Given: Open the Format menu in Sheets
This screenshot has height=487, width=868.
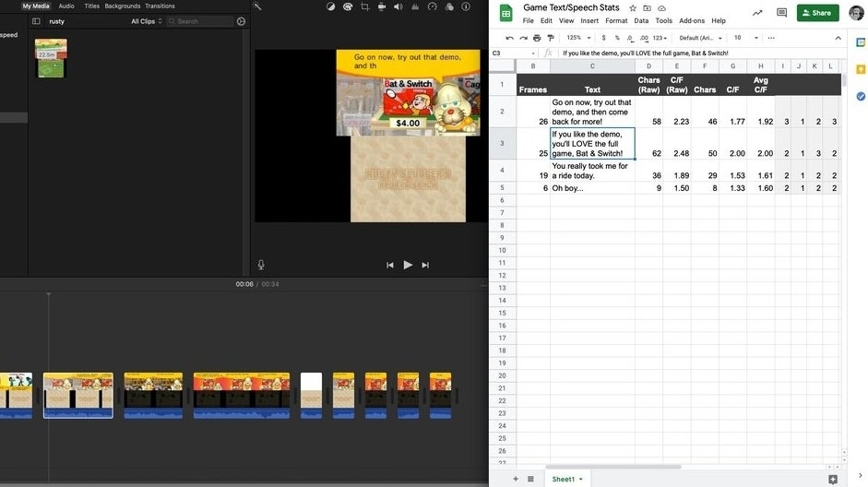Looking at the screenshot, I should pyautogui.click(x=616, y=20).
